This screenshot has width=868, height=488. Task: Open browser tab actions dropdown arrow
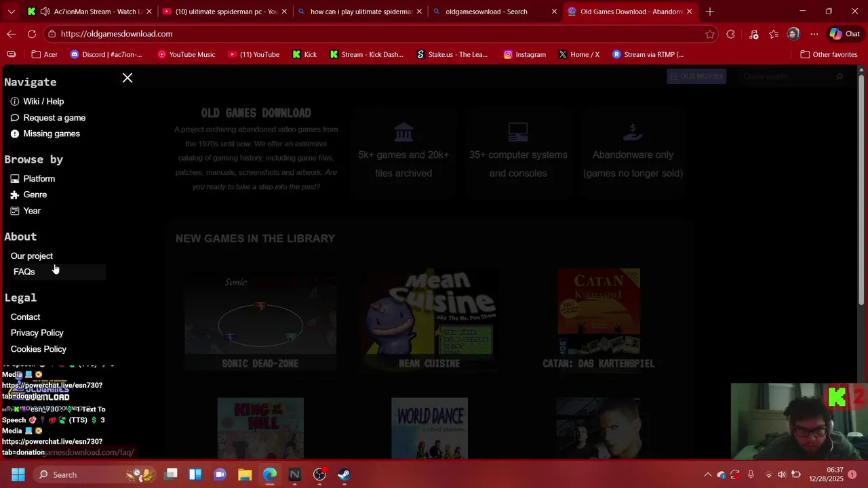click(x=11, y=12)
